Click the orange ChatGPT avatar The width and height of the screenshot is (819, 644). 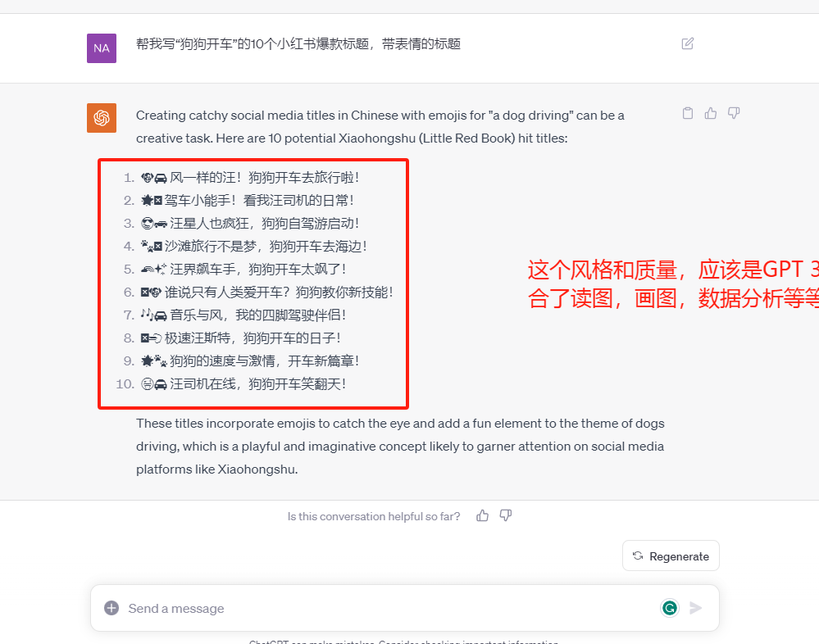pyautogui.click(x=102, y=117)
